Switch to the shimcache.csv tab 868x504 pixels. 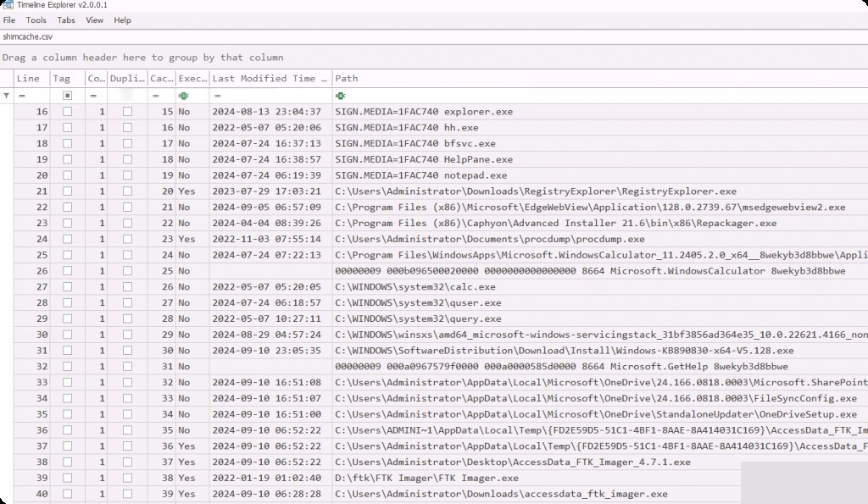point(27,36)
